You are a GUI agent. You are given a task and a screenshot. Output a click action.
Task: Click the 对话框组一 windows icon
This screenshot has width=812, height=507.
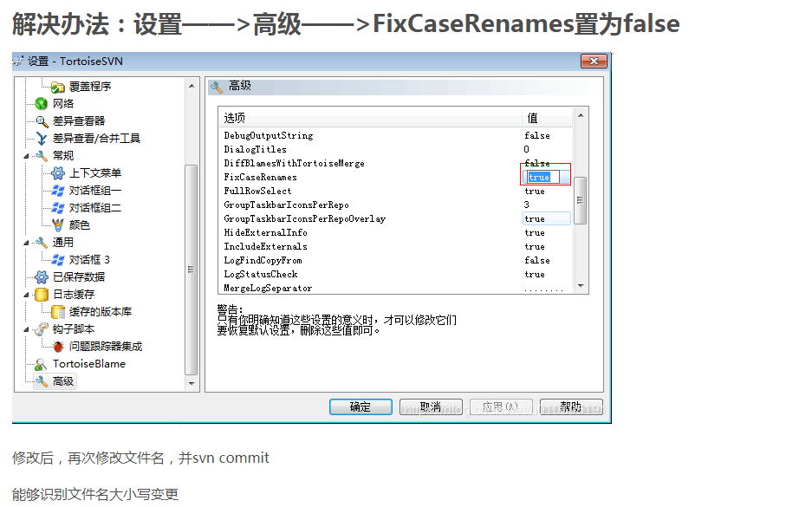(58, 191)
